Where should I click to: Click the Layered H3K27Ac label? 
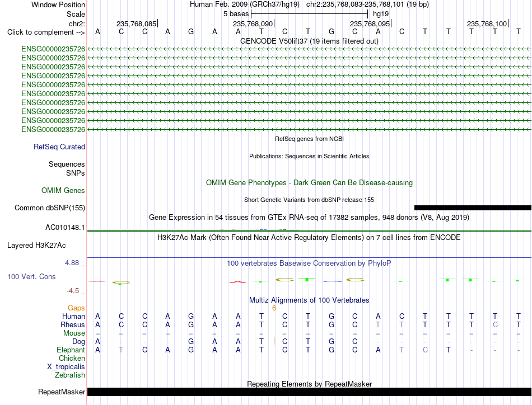36,246
